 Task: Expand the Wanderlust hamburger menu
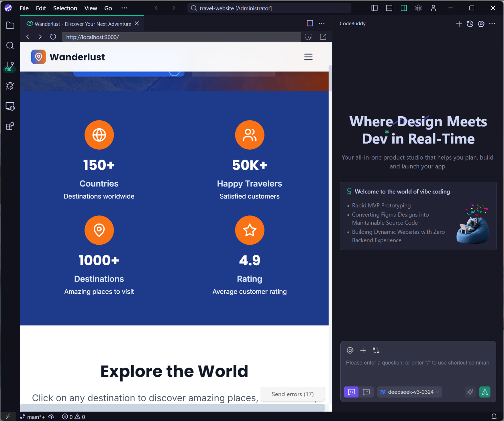tap(308, 57)
